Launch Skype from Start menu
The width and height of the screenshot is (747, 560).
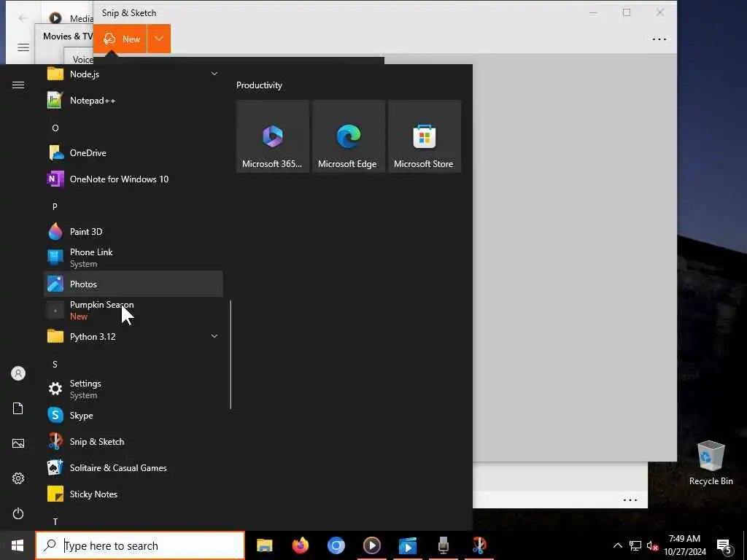(133, 415)
